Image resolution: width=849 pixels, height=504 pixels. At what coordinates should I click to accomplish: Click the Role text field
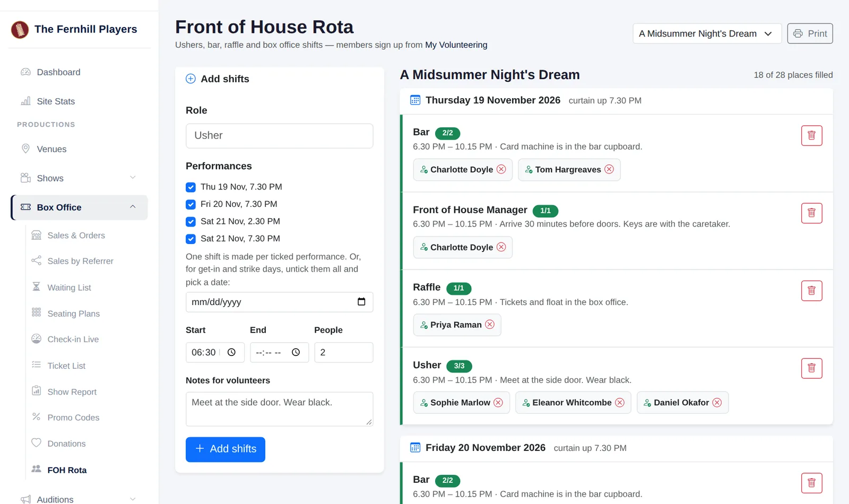(280, 136)
